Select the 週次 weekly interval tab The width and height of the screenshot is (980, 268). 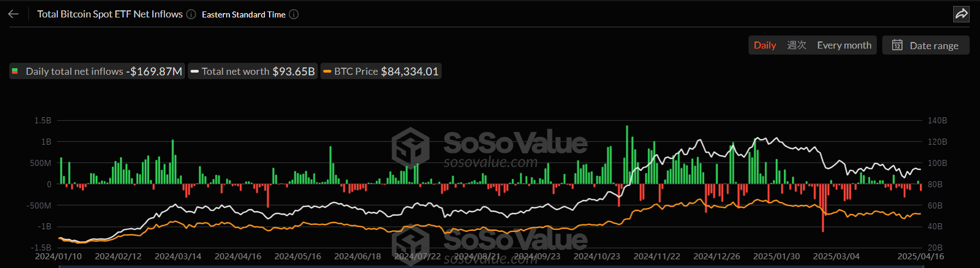pos(797,45)
